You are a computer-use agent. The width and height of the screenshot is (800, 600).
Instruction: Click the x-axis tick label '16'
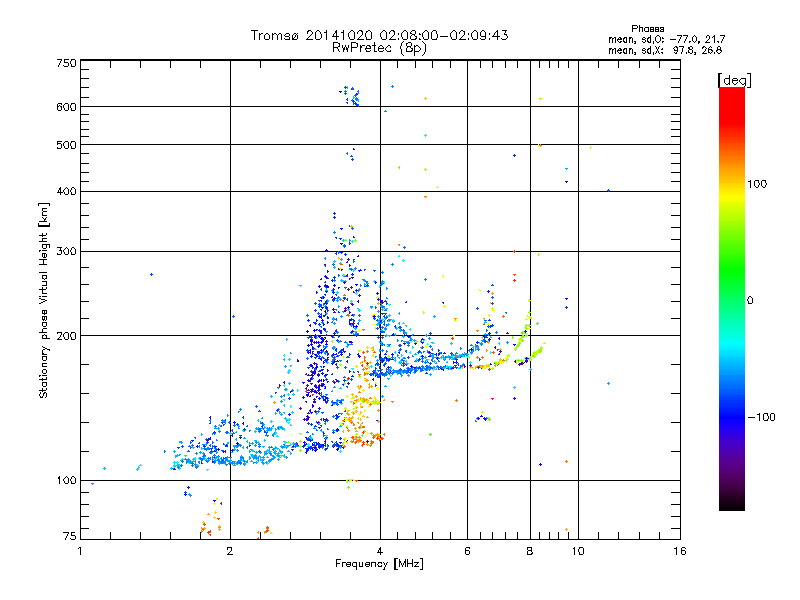(680, 551)
